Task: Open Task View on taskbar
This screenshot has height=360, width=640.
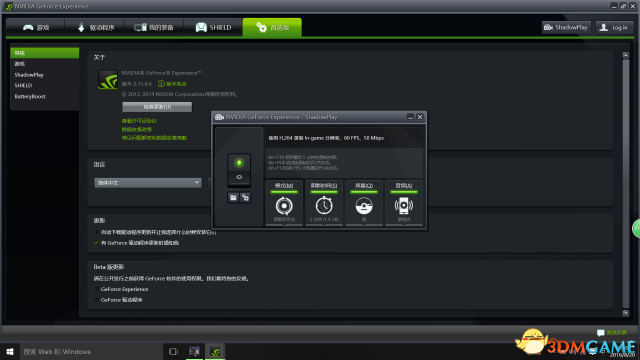Action: click(173, 351)
